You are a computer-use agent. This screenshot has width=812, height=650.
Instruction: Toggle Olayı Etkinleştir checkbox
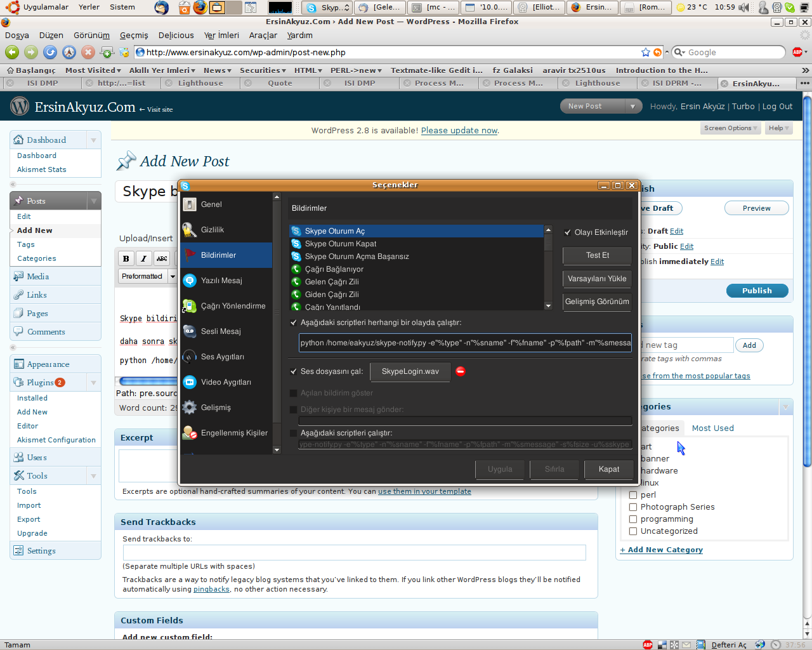(568, 232)
